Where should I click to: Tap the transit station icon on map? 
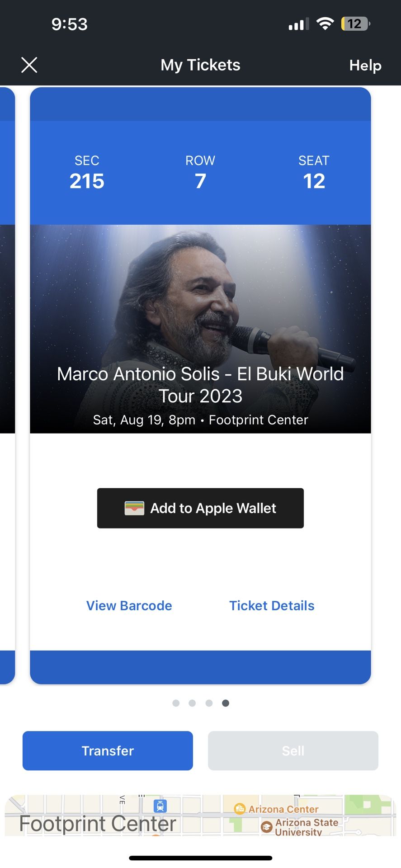tap(160, 806)
